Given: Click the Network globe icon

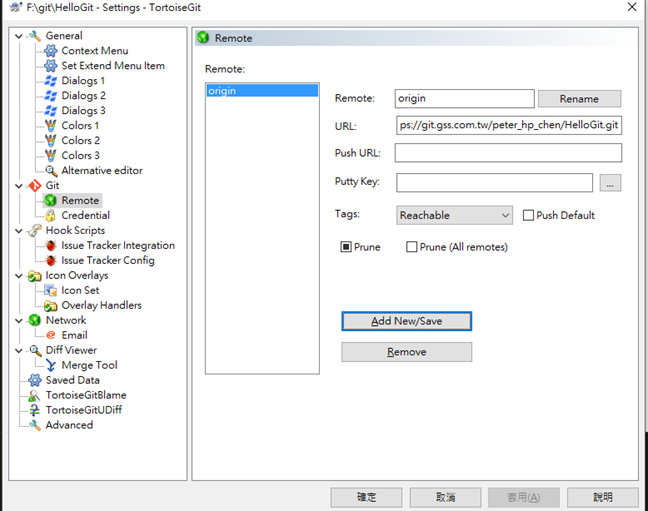Looking at the screenshot, I should click(x=35, y=320).
